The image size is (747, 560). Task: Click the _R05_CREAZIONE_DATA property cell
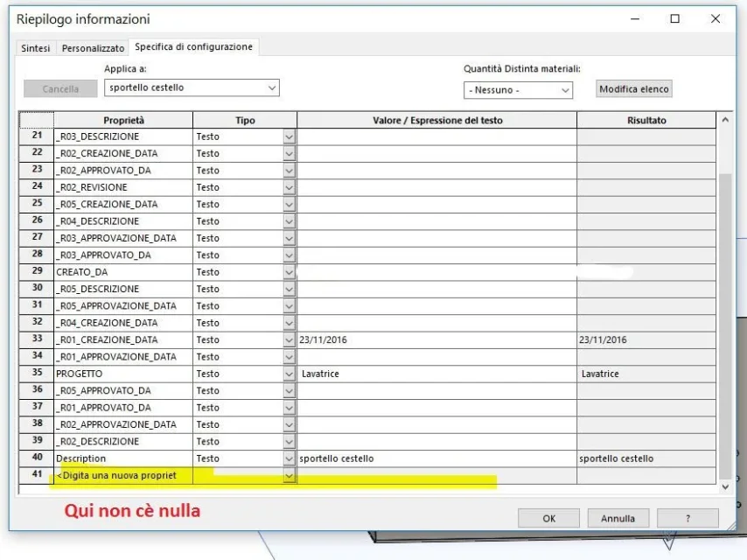point(123,205)
